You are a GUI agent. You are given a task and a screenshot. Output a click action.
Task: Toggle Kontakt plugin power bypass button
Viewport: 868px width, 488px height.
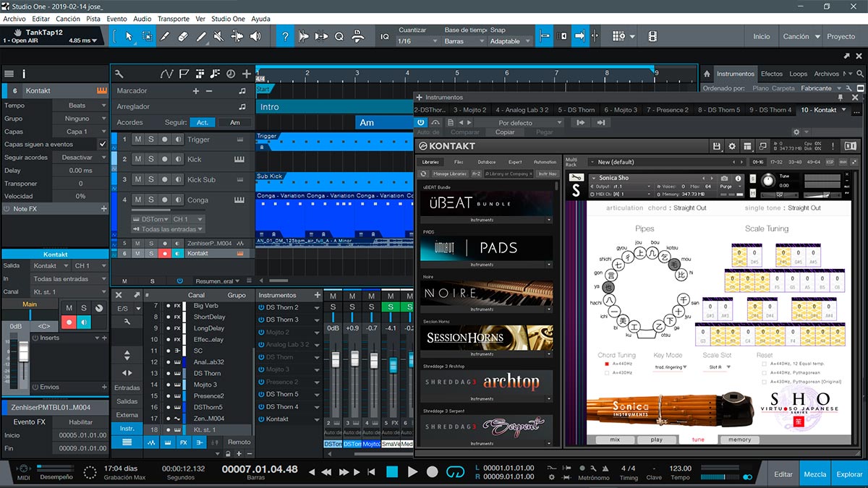(x=422, y=123)
